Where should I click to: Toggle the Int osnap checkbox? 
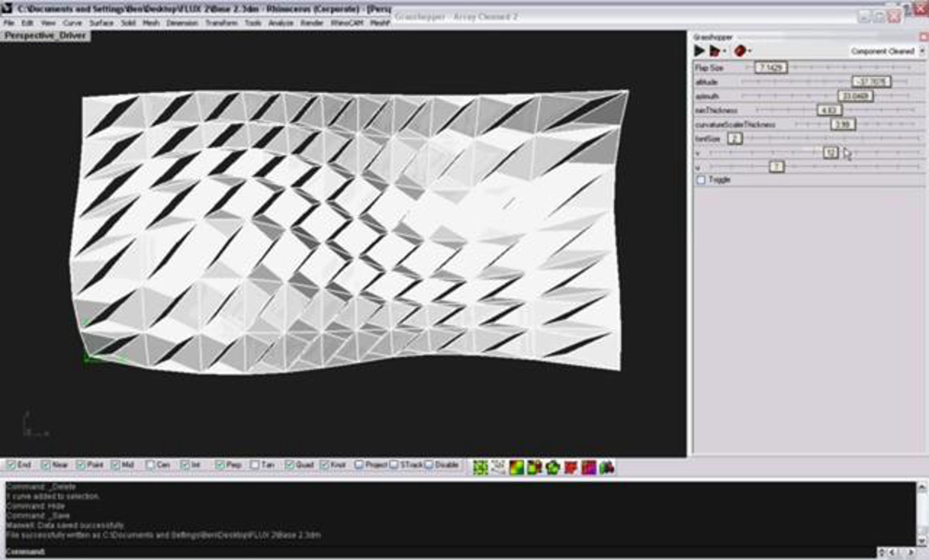[185, 465]
